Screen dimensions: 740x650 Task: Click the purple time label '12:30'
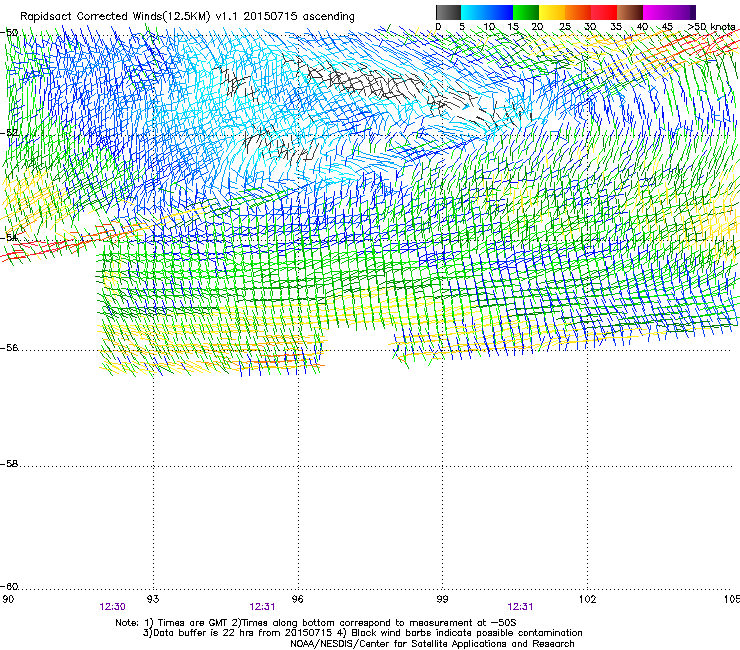point(112,607)
